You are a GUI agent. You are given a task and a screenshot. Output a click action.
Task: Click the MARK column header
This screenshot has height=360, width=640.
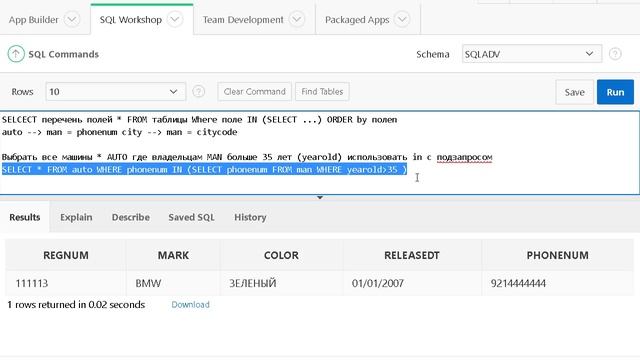coord(173,255)
